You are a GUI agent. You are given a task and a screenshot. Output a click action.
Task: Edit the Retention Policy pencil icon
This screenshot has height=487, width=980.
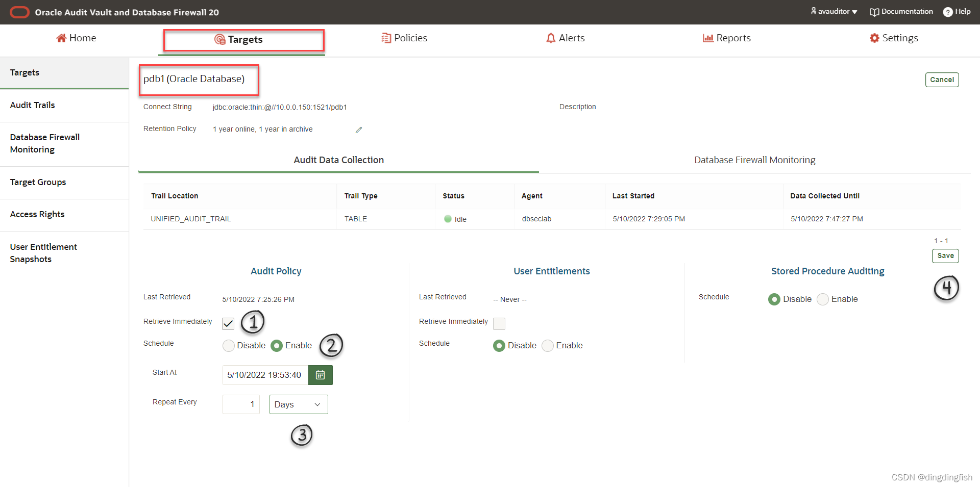click(359, 130)
